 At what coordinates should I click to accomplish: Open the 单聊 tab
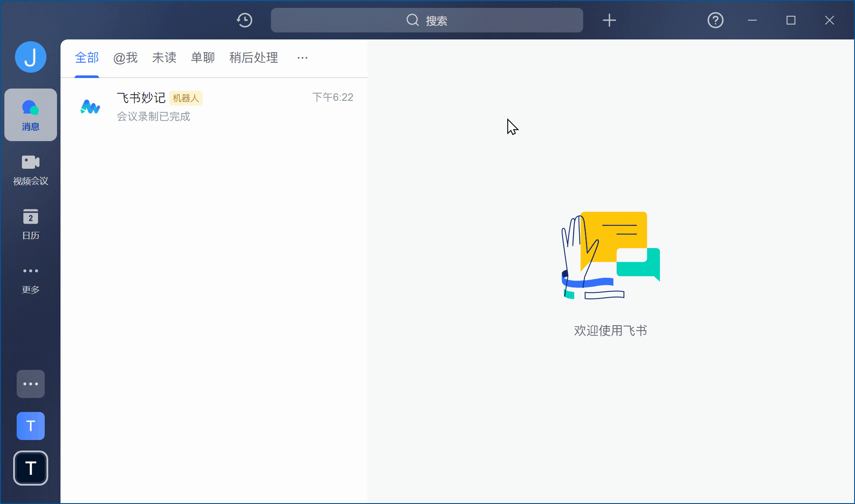203,58
